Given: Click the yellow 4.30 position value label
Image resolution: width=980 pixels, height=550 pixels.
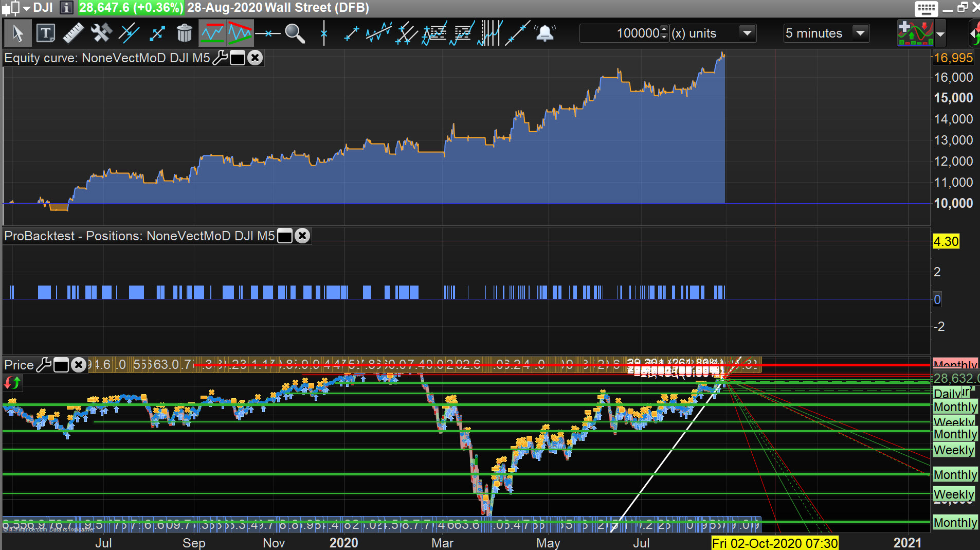Looking at the screenshot, I should [946, 241].
